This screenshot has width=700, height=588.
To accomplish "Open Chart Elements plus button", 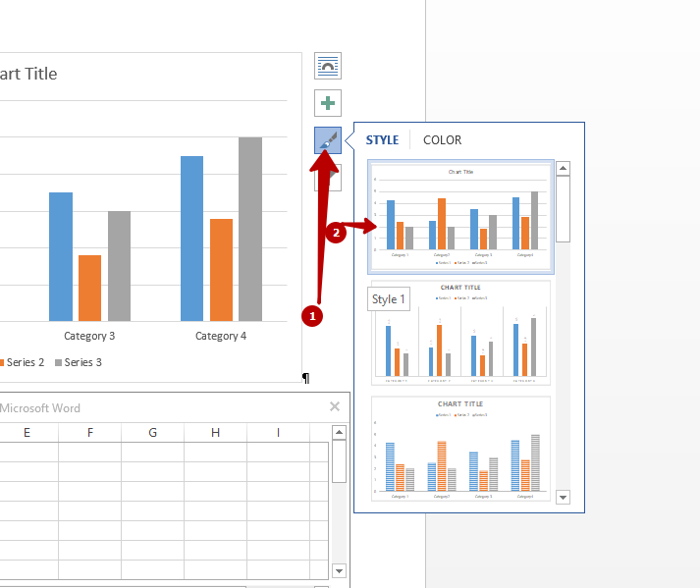I will [x=328, y=103].
